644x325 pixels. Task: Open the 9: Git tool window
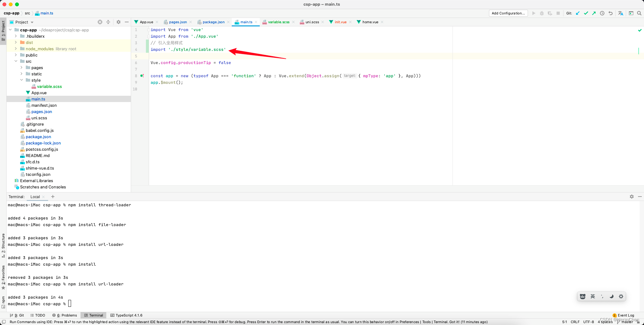[17, 315]
